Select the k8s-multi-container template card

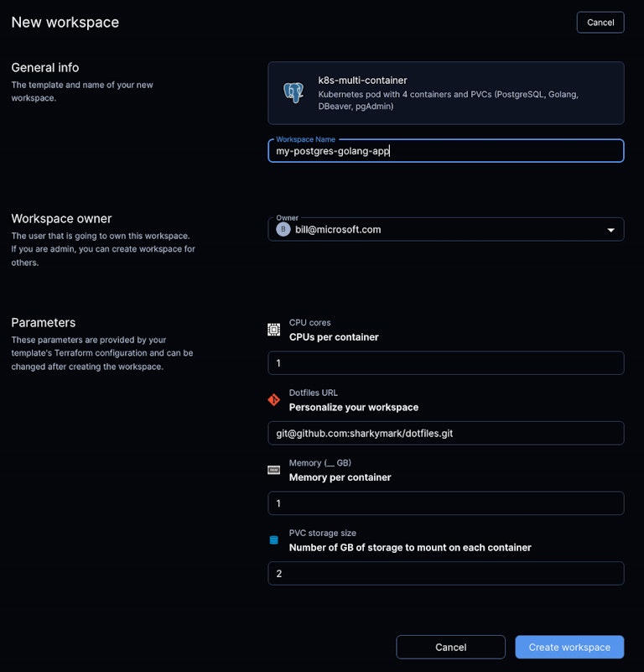[x=445, y=93]
